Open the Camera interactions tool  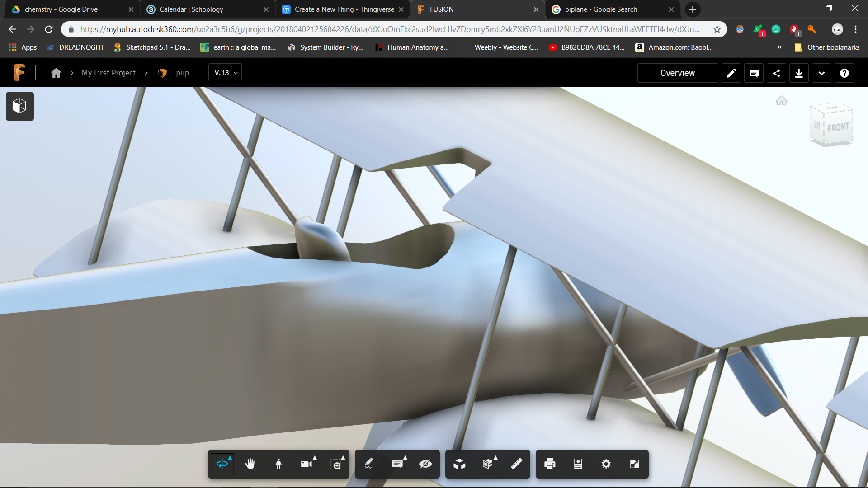point(307,464)
